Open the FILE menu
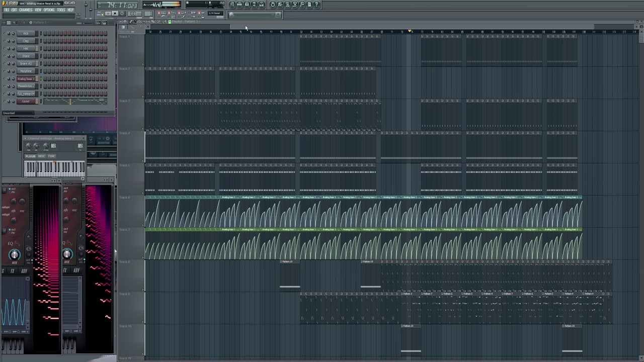644x362 pixels. [x=7, y=10]
